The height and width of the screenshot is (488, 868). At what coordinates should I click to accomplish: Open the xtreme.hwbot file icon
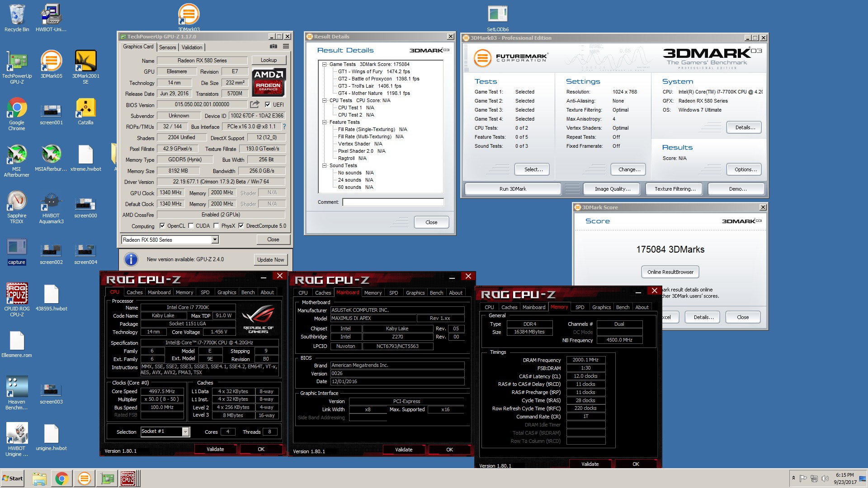click(x=85, y=158)
